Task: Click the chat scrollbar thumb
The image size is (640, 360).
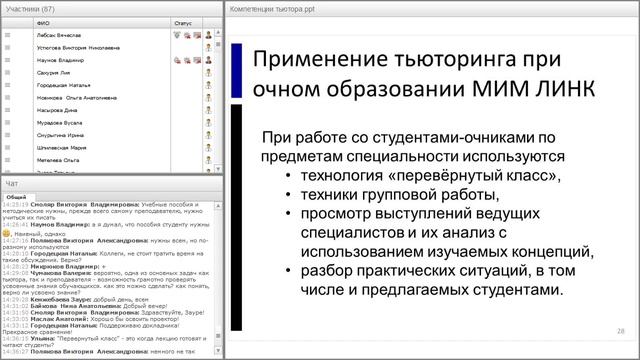Action: click(218, 336)
